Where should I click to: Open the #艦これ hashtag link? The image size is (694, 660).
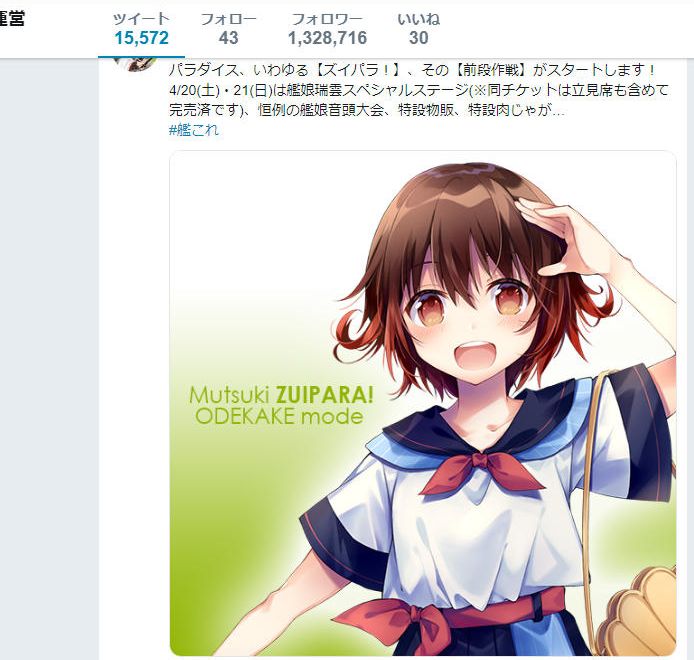(x=194, y=130)
